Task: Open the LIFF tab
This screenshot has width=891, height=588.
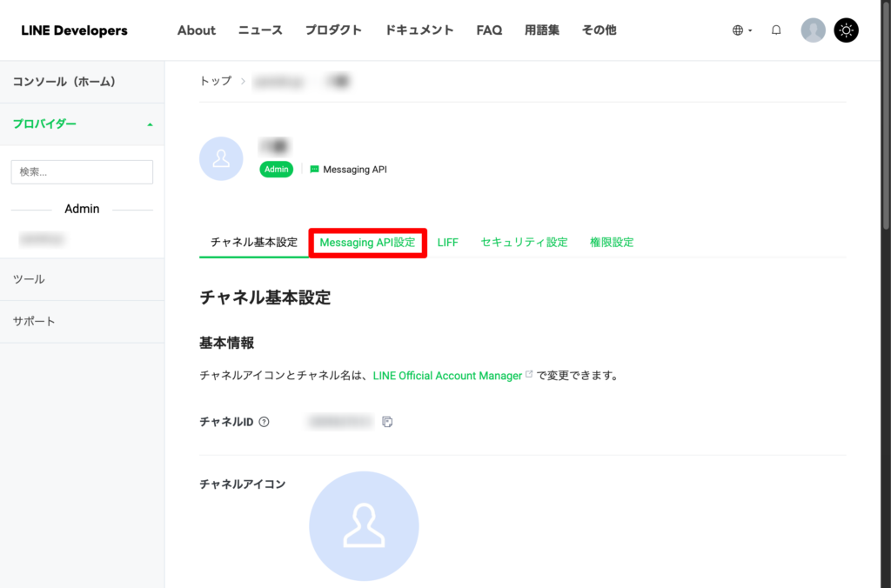Action: click(x=447, y=243)
